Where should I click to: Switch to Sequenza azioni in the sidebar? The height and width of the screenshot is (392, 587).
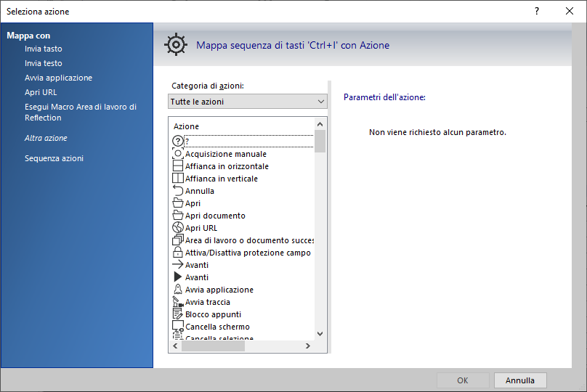(x=54, y=158)
